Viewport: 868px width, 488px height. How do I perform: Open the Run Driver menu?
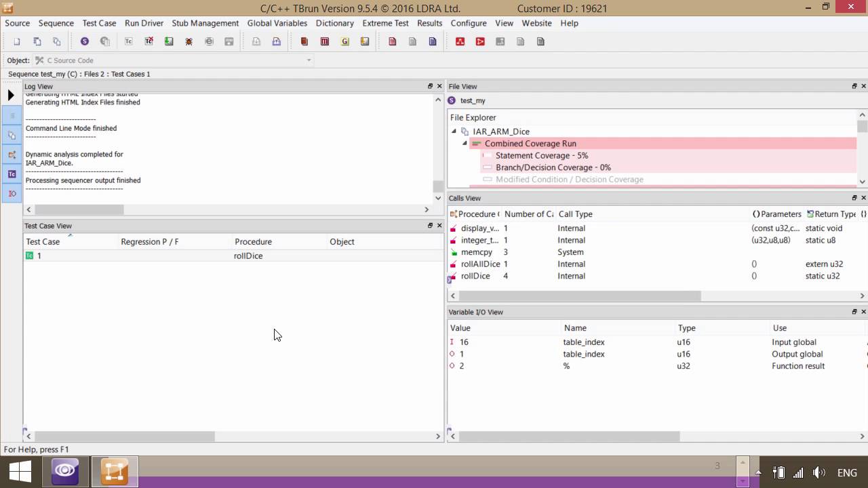pyautogui.click(x=144, y=23)
